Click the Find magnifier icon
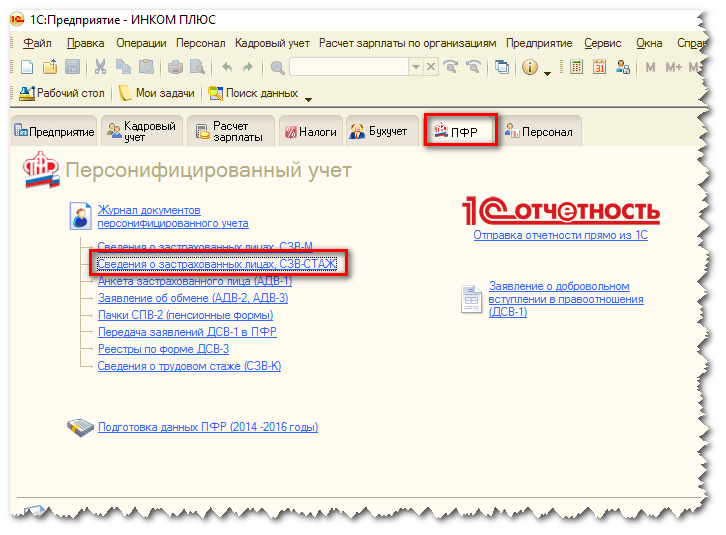The height and width of the screenshot is (535, 726). point(277,68)
